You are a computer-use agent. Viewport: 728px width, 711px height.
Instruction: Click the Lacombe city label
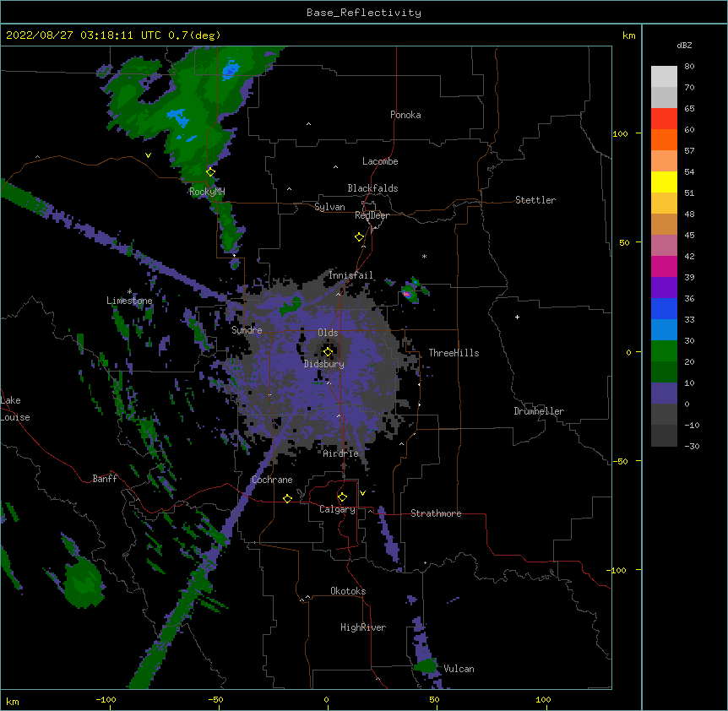pos(380,161)
